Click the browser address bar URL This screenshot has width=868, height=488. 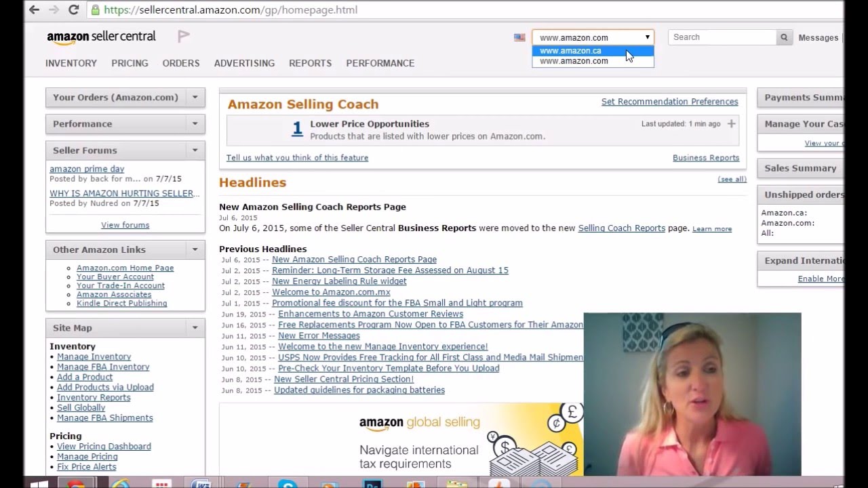[x=231, y=9]
